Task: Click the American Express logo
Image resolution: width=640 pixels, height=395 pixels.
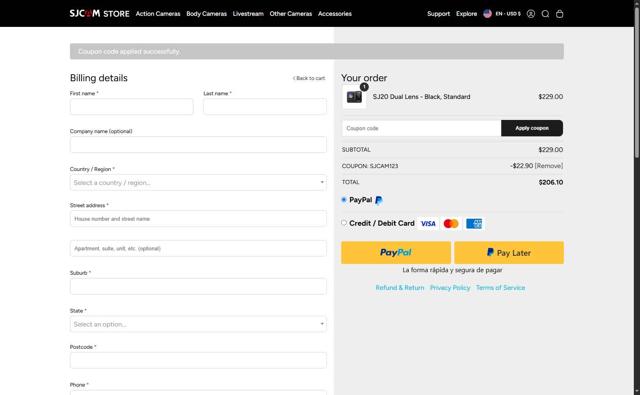Action: point(474,224)
